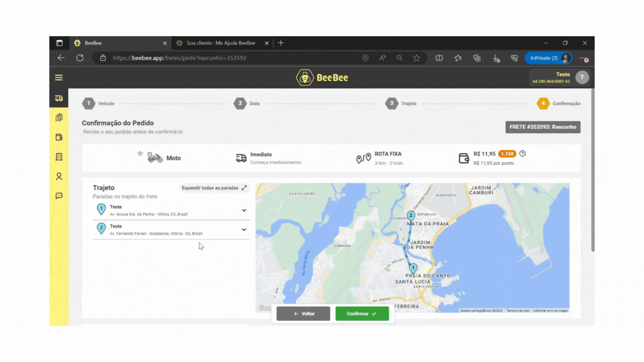This screenshot has width=644, height=362.
Task: Click map marker 1 at Praia do Canto
Action: (x=413, y=268)
